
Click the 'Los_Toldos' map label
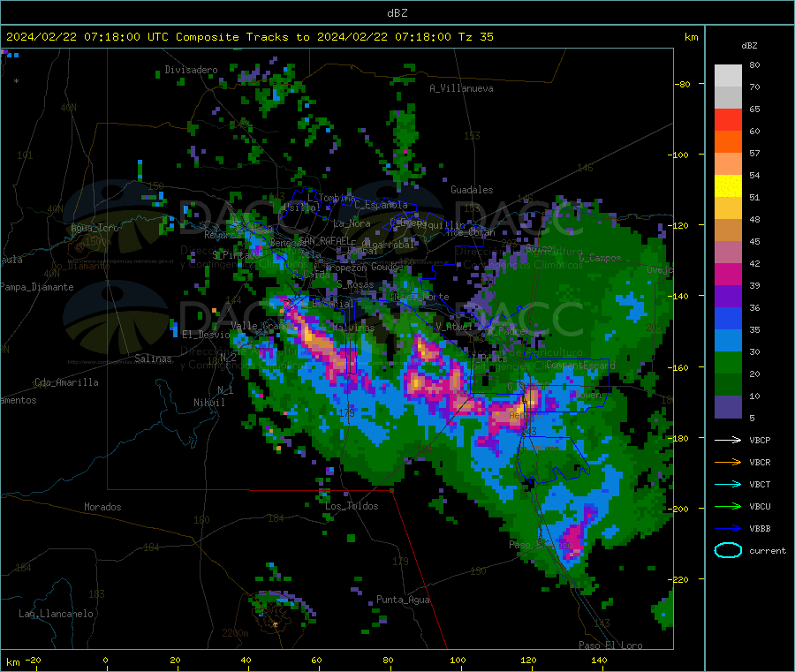point(352,506)
